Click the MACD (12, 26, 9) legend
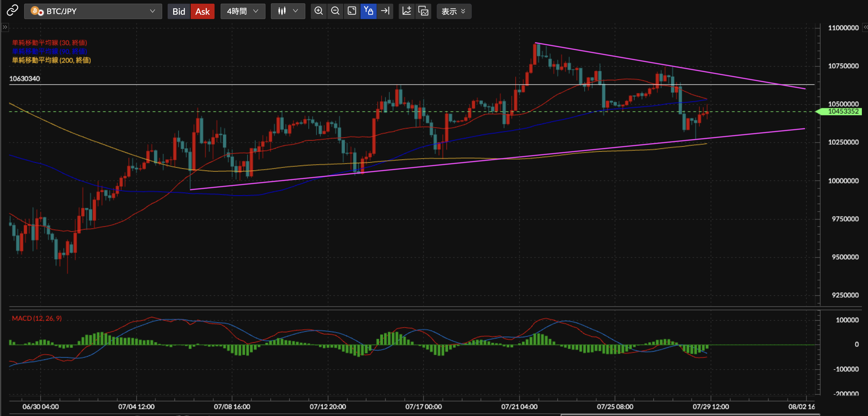The width and height of the screenshot is (868, 416). (x=37, y=318)
